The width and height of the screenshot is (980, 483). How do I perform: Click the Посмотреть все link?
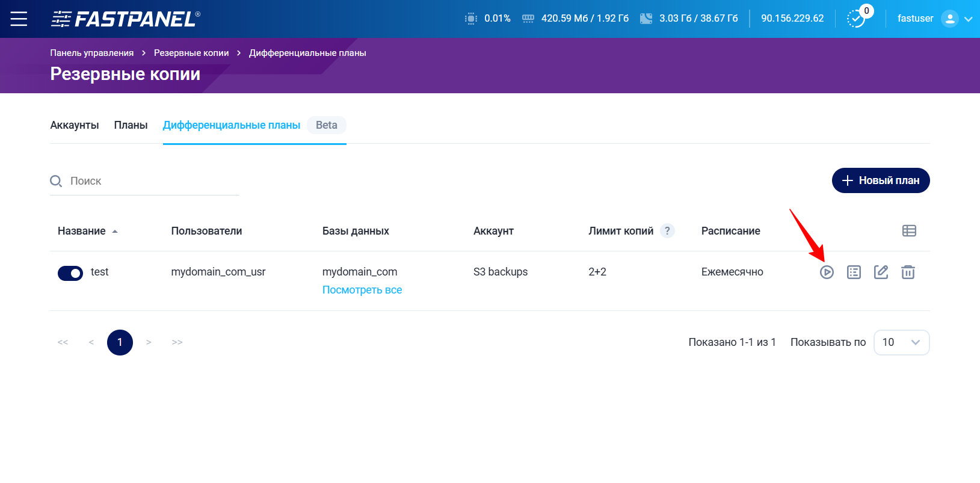[362, 290]
